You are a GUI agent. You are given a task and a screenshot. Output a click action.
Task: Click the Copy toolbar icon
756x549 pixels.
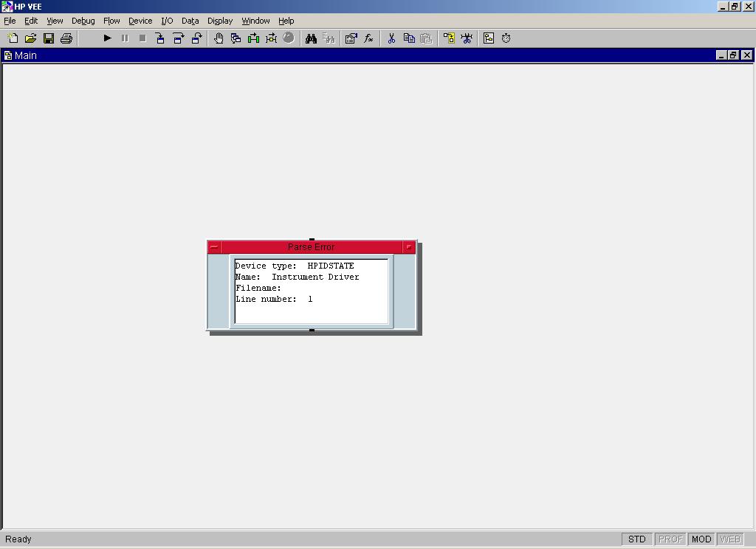pos(409,38)
